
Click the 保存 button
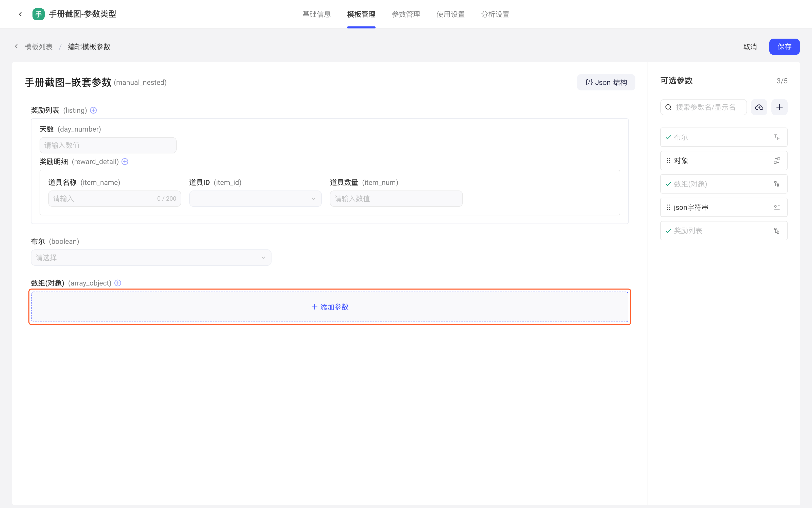[x=784, y=47]
